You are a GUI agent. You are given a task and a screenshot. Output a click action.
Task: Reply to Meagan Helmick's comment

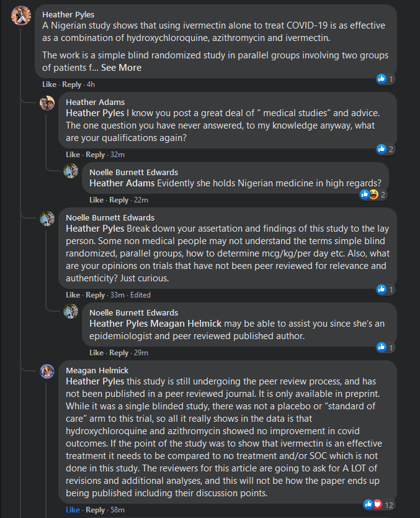tap(95, 510)
